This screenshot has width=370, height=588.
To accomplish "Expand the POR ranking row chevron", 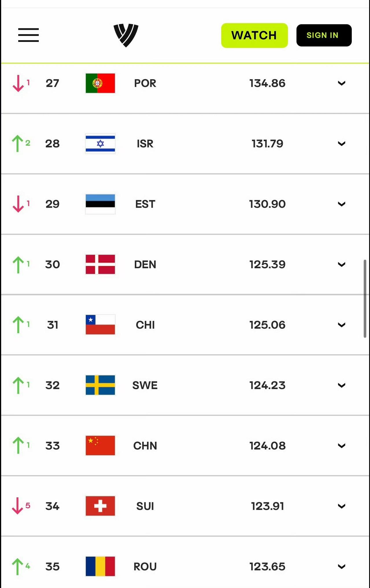I will (x=342, y=83).
